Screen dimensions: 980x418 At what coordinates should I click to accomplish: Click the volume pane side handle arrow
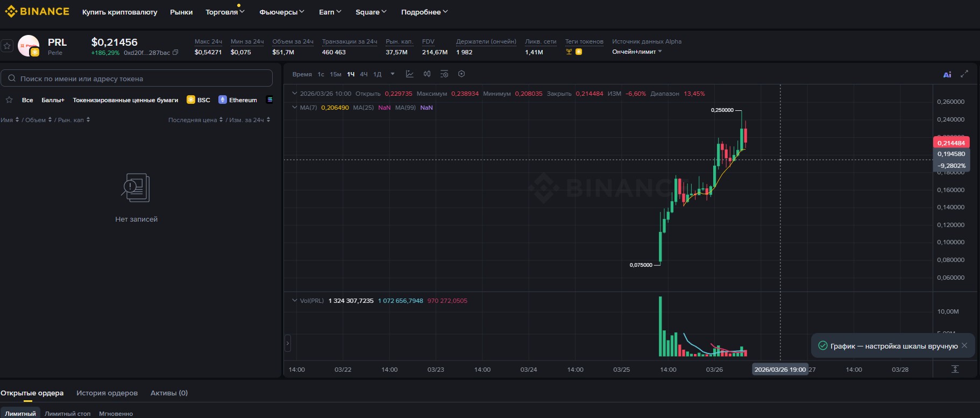pos(288,343)
